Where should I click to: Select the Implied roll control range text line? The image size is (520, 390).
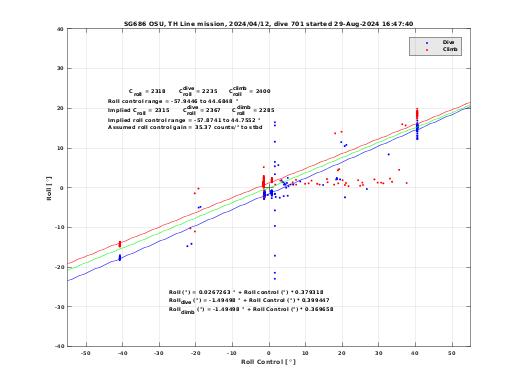184,120
